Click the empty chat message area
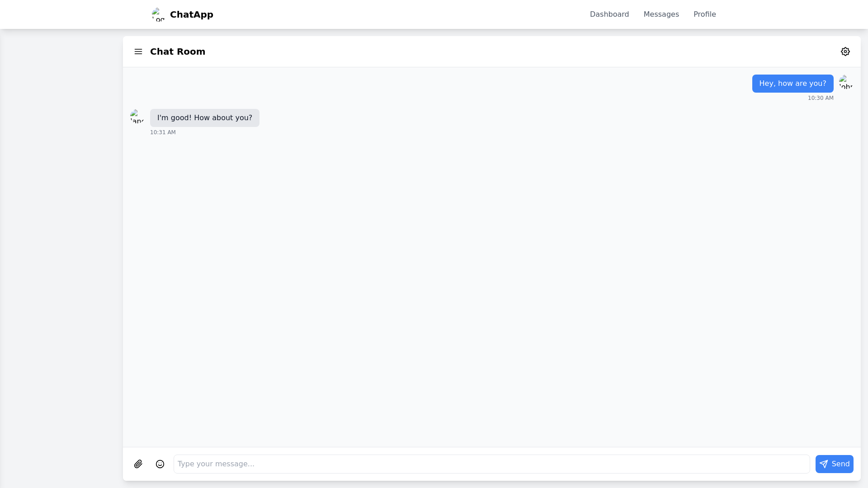The image size is (868, 488). point(491,289)
